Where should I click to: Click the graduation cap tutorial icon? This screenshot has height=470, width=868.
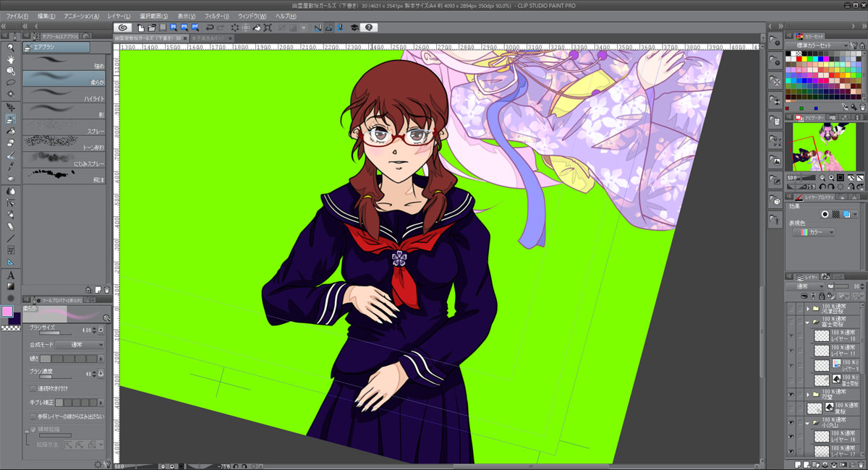(354, 27)
